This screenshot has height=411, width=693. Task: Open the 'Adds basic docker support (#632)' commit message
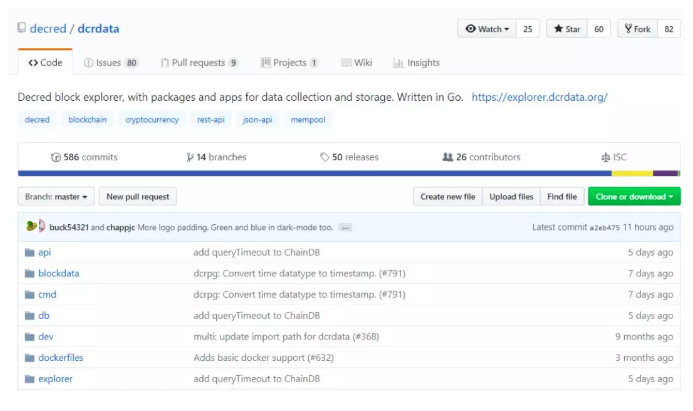click(263, 358)
